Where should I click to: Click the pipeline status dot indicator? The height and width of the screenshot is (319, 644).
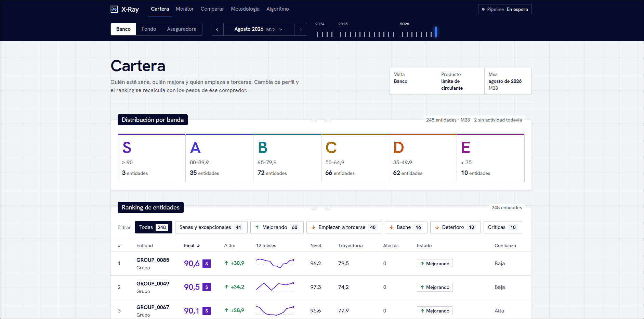pos(483,10)
